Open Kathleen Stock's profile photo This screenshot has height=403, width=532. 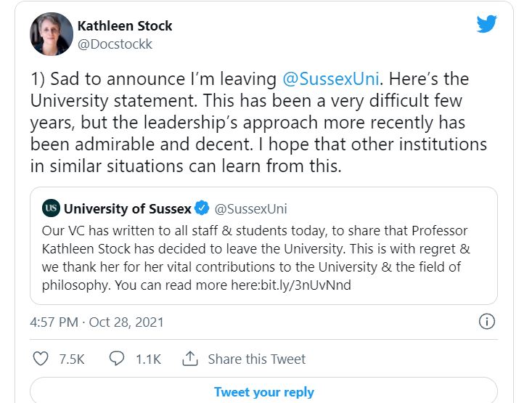click(52, 34)
